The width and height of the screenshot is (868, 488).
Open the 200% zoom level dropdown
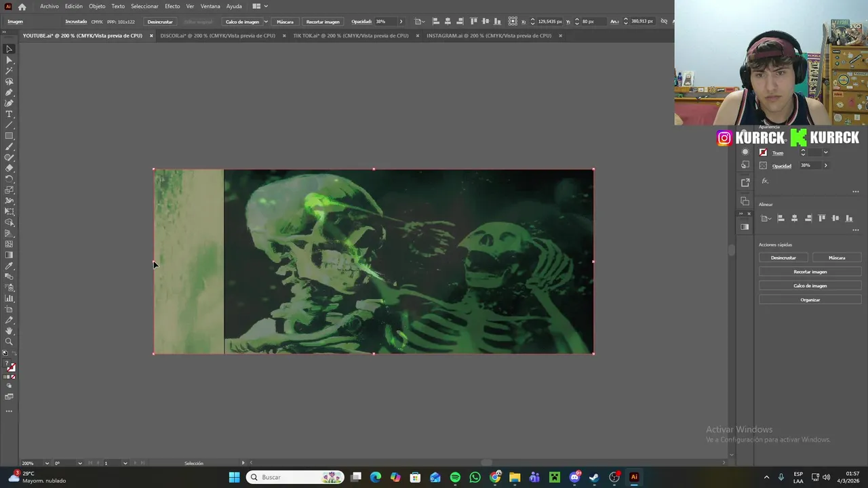click(47, 463)
